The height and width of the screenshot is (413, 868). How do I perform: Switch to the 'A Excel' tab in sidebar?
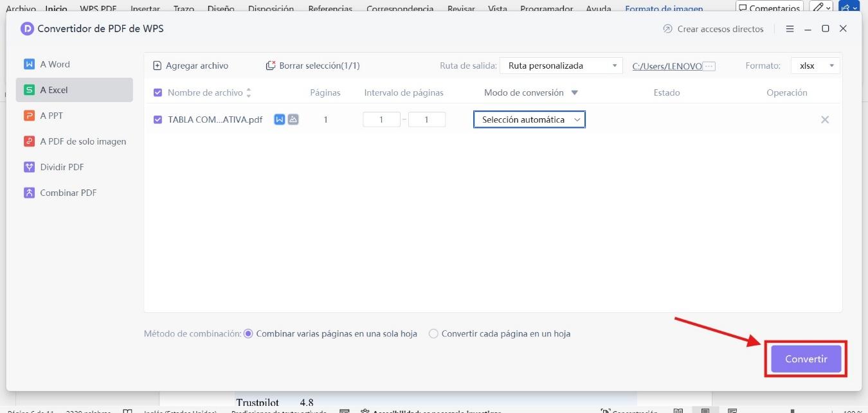[x=55, y=90]
